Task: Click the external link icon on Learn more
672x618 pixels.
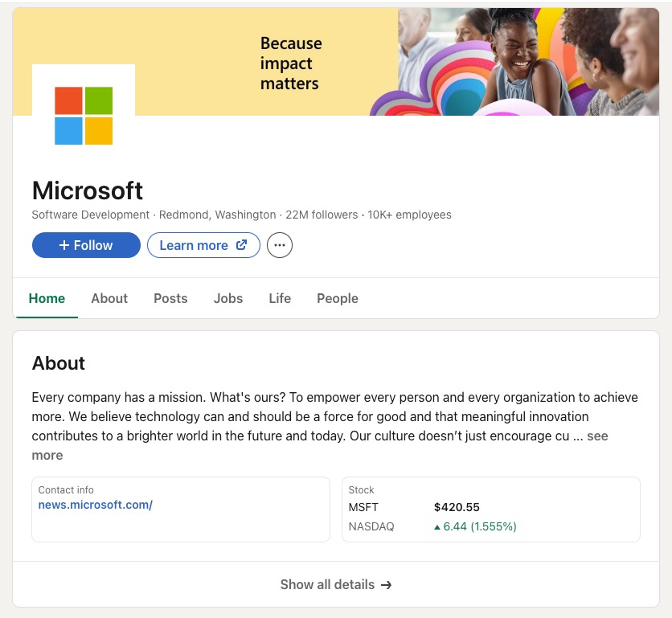Action: pos(240,245)
